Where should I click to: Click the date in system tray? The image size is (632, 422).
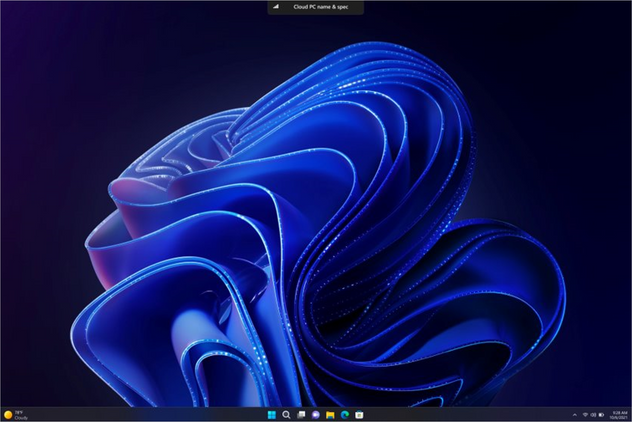pos(618,417)
